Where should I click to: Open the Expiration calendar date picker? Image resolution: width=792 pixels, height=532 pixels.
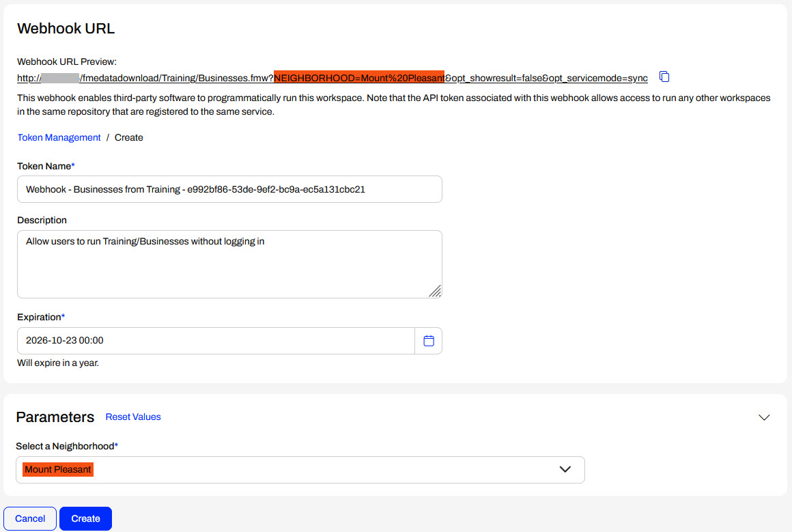pyautogui.click(x=428, y=341)
